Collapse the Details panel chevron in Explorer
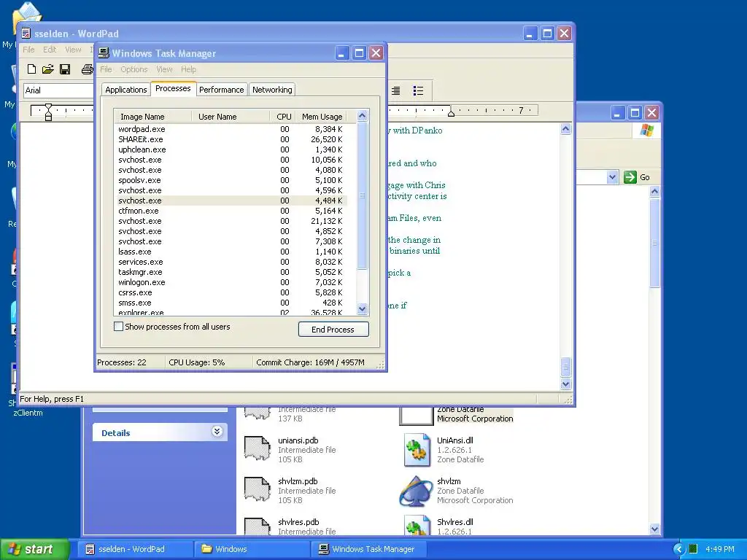Image resolution: width=747 pixels, height=560 pixels. click(217, 432)
